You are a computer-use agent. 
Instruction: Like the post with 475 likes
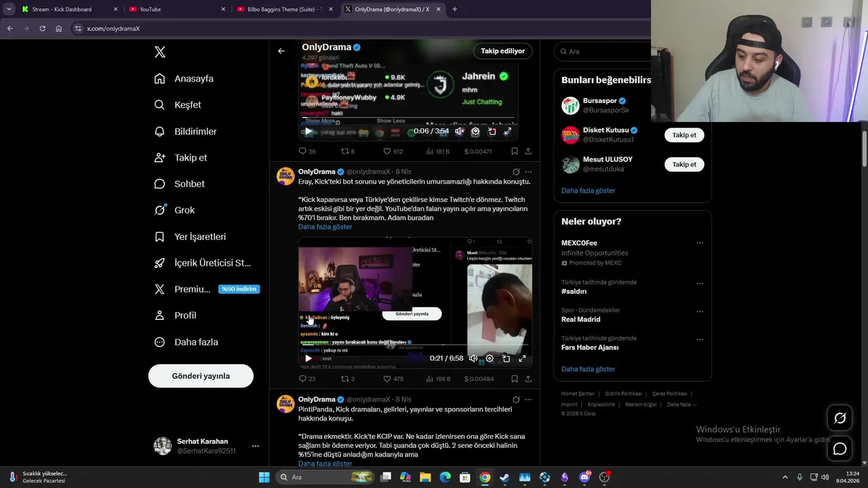[393, 379]
